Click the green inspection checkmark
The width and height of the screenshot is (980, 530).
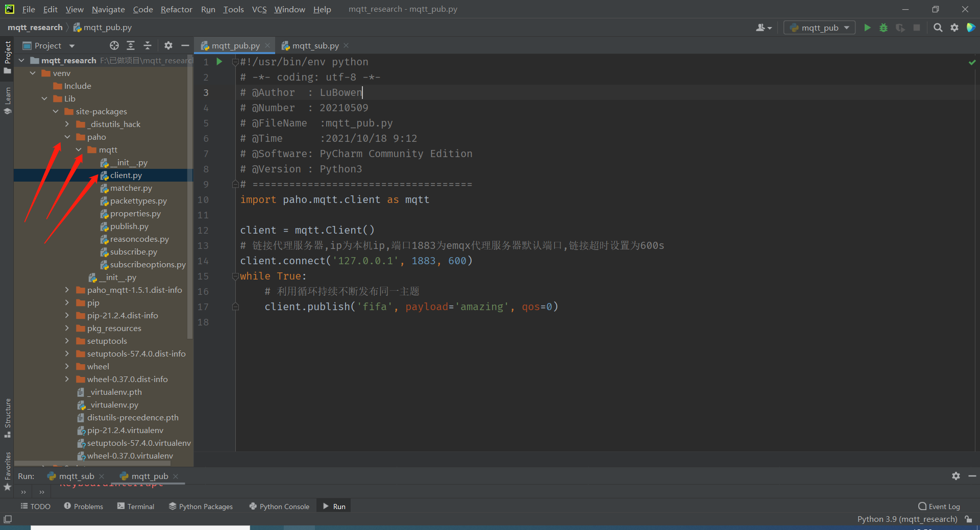click(972, 62)
